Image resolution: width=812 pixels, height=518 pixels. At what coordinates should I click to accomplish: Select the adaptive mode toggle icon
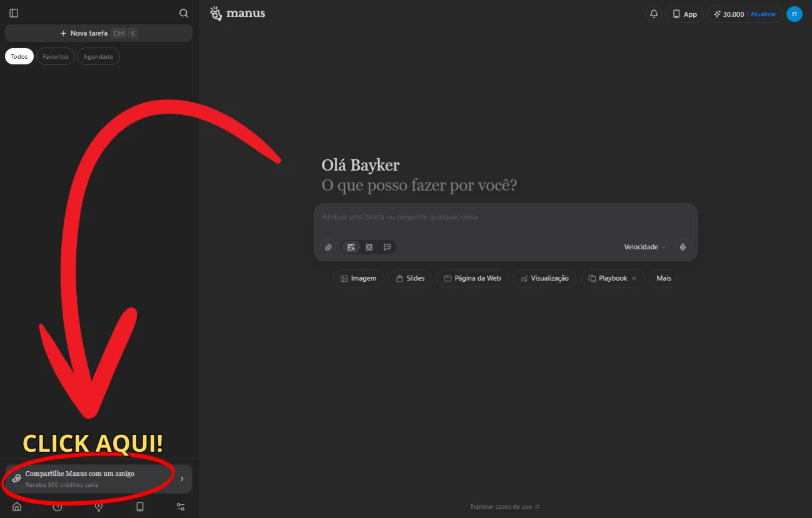[x=351, y=247]
